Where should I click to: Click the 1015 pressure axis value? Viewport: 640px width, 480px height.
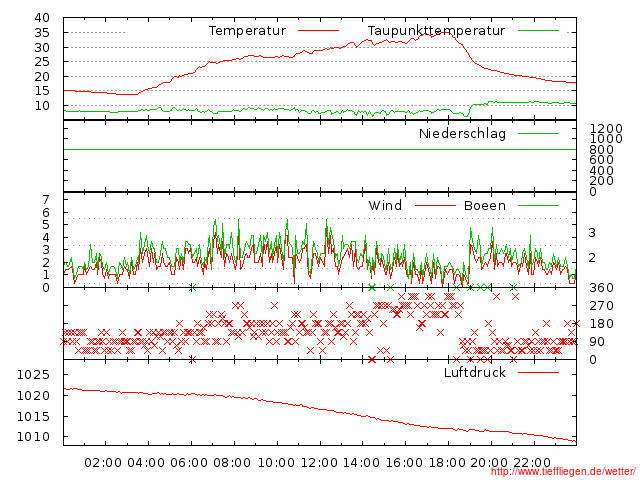point(33,417)
